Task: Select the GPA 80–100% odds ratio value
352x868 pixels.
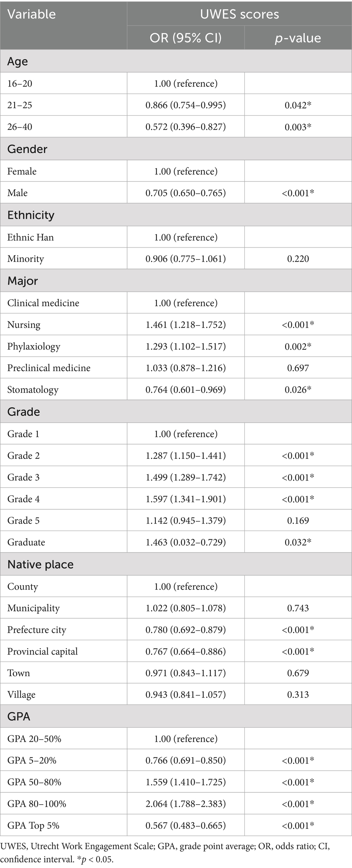Action: [186, 804]
